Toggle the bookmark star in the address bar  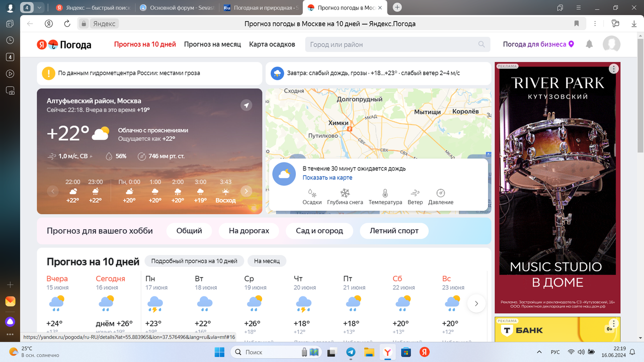(x=577, y=23)
